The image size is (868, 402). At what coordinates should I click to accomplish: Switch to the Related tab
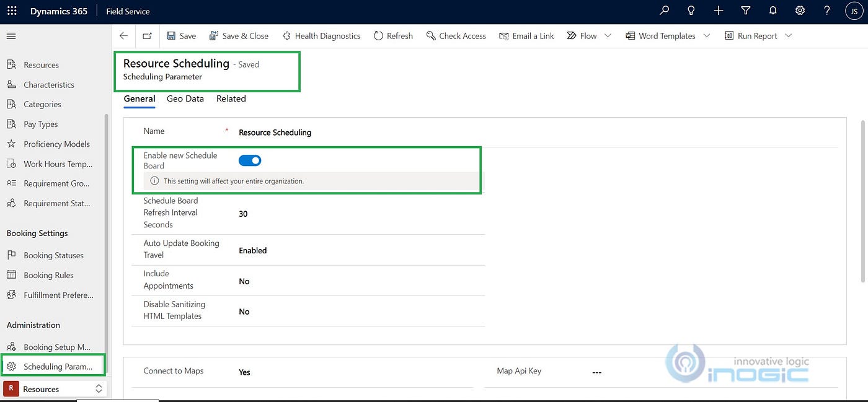[231, 98]
